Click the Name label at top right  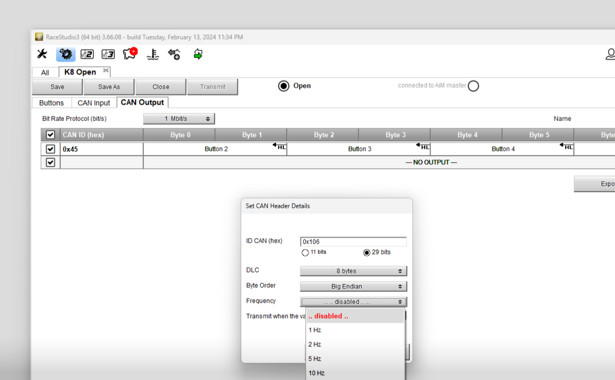(x=562, y=118)
